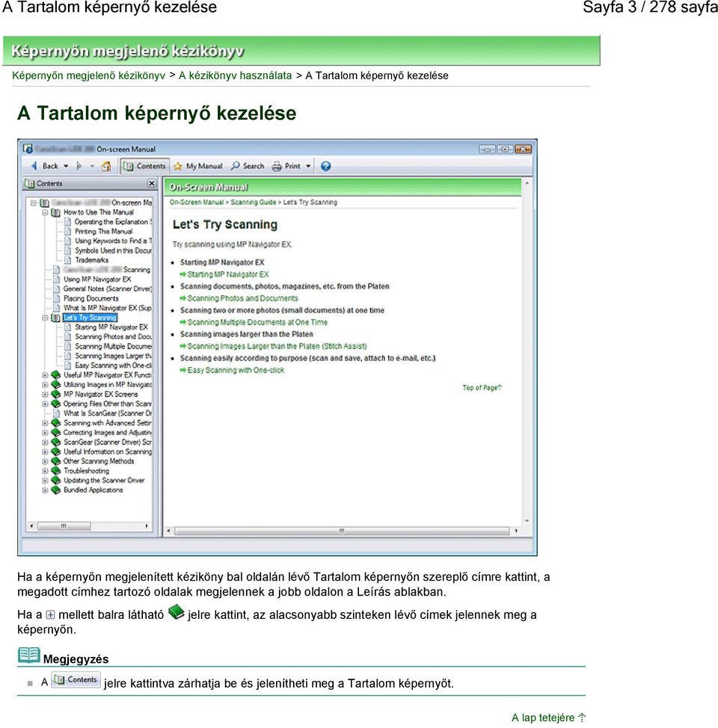Click contents pane horizontal scrollbar thumb

tap(64, 526)
